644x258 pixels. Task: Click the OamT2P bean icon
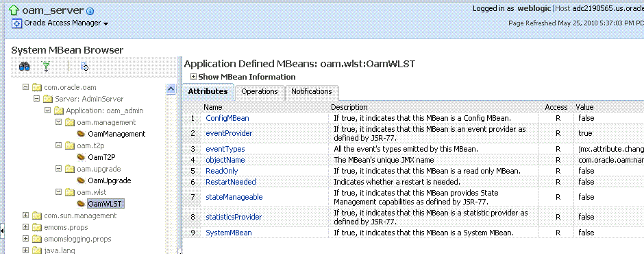coord(81,157)
